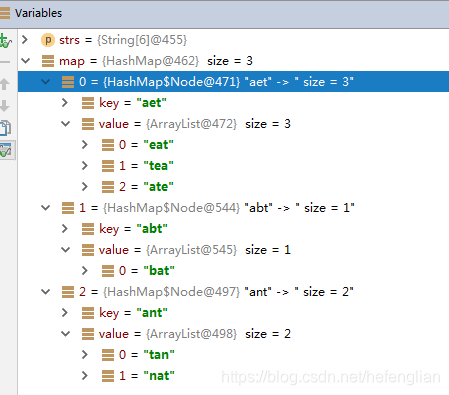449x395 pixels.
Task: Click the "ant" key value text
Action: point(152,313)
